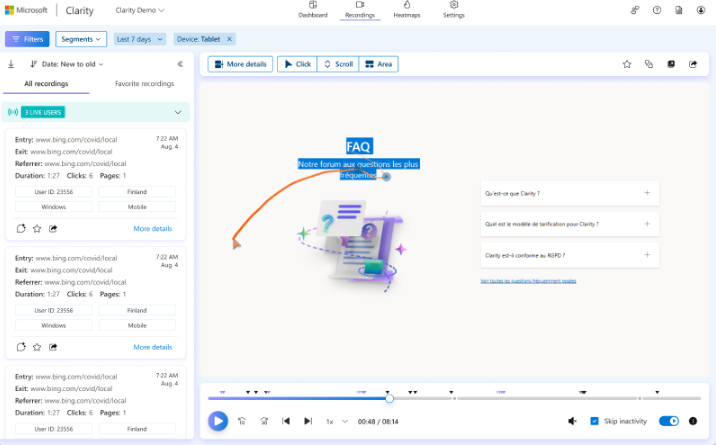Switch the blue playback toggle off

coord(668,422)
